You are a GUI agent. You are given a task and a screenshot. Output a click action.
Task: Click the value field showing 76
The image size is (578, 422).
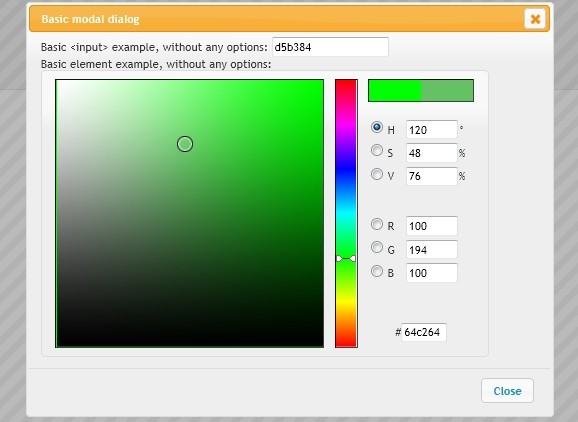pos(432,176)
